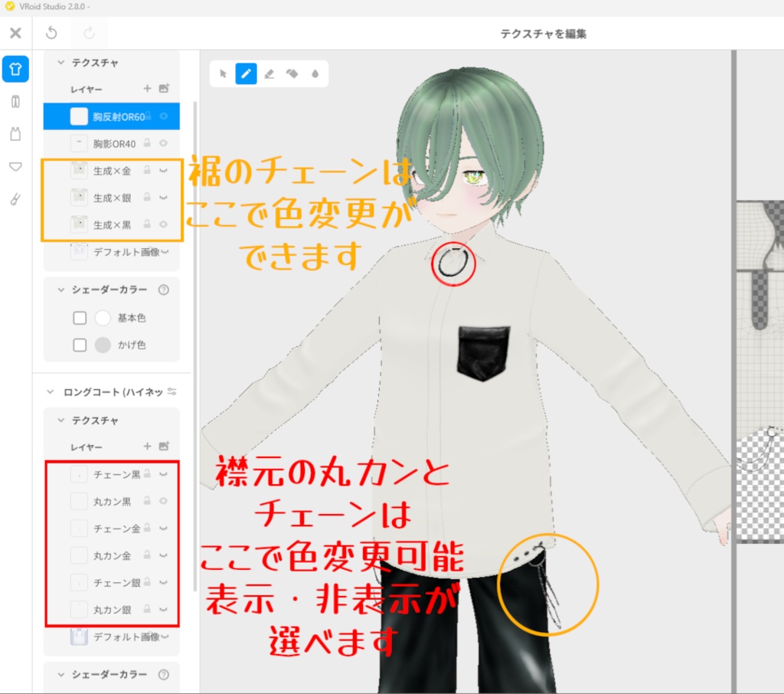Select the eraser tool
This screenshot has height=694, width=784.
click(269, 74)
